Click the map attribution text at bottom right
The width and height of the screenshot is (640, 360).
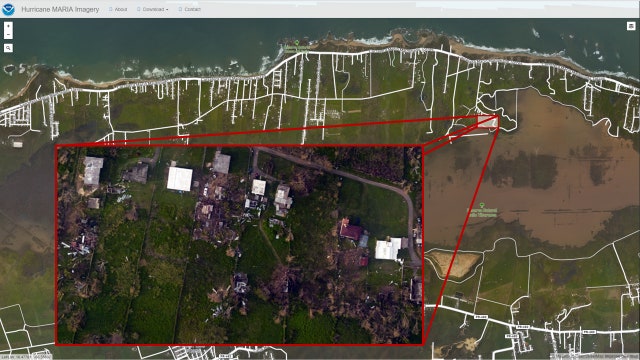pyautogui.click(x=595, y=357)
